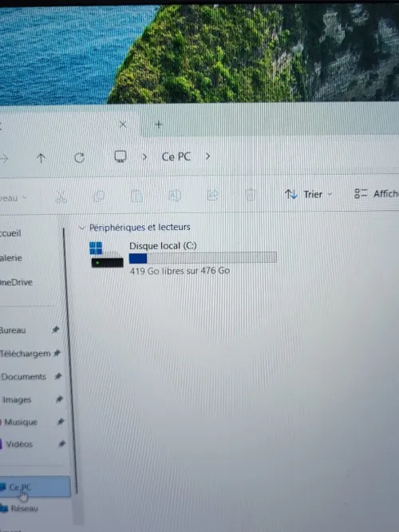Open the Trier sort dropdown
Image resolution: width=399 pixels, height=532 pixels.
308,194
